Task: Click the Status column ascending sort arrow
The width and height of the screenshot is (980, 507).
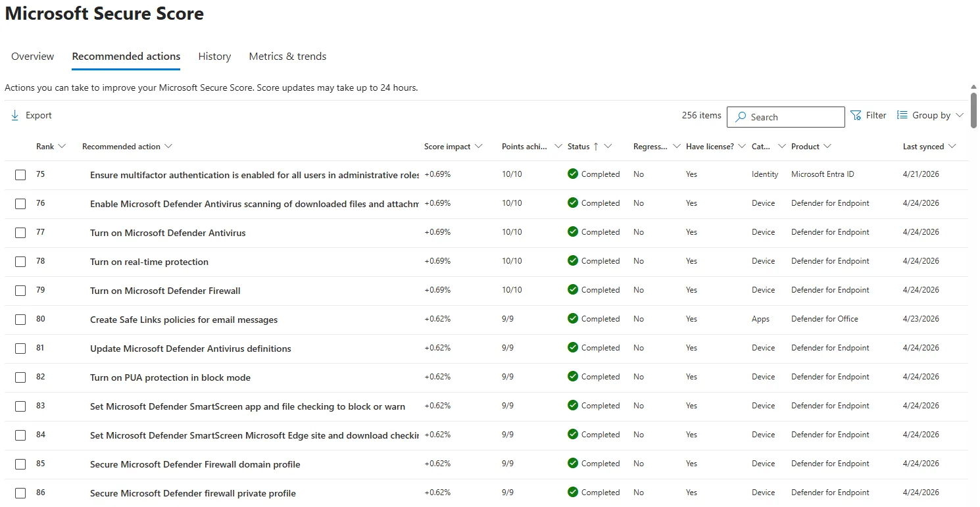Action: (x=596, y=147)
